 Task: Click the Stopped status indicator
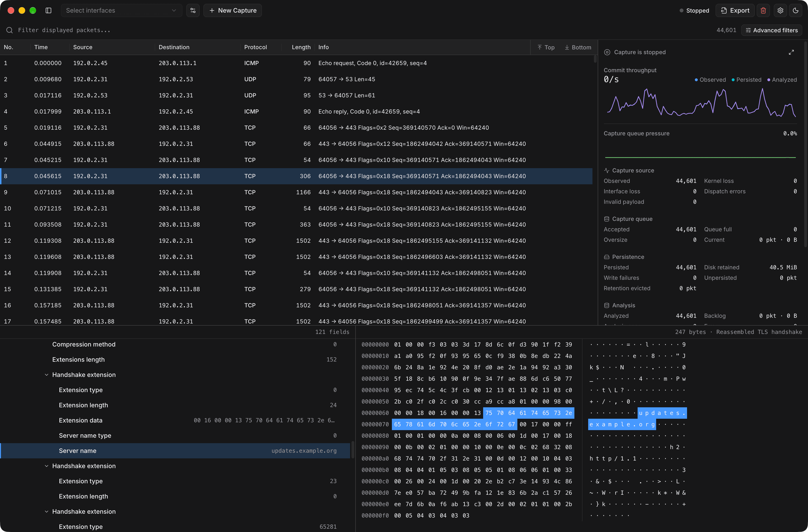[694, 10]
